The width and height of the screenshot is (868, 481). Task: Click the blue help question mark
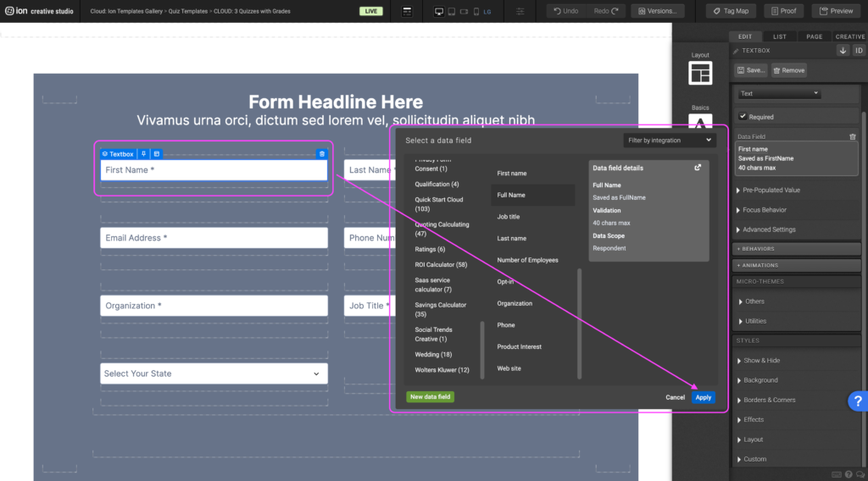(x=857, y=401)
